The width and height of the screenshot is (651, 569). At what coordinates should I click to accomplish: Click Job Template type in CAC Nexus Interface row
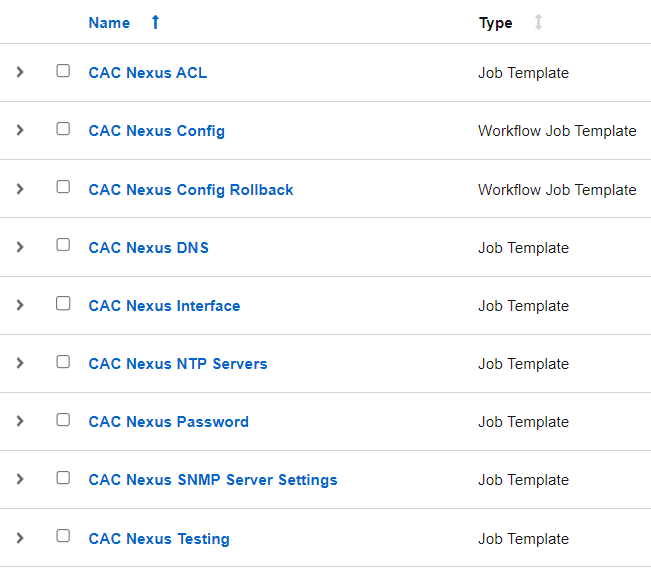point(524,307)
